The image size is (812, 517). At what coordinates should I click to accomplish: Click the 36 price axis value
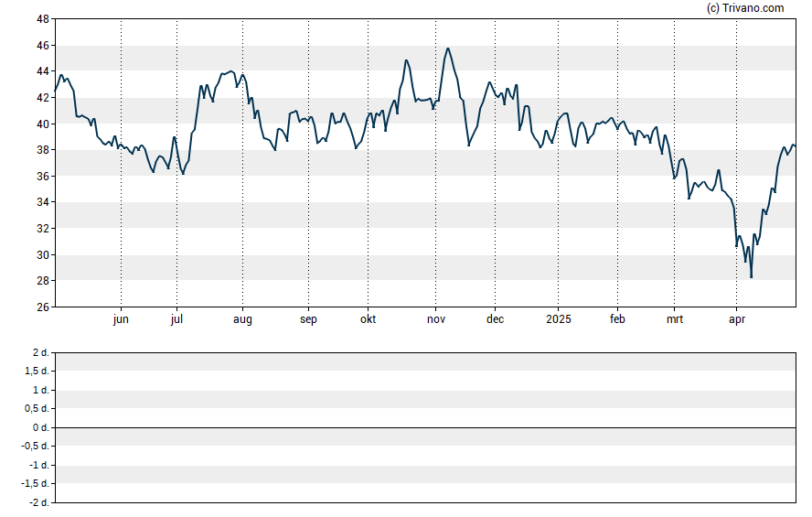click(x=43, y=176)
